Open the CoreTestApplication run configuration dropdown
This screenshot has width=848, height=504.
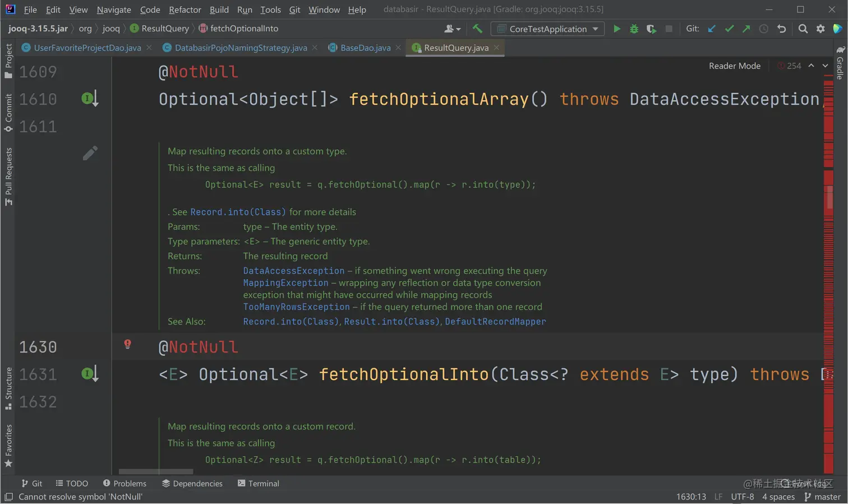point(547,29)
